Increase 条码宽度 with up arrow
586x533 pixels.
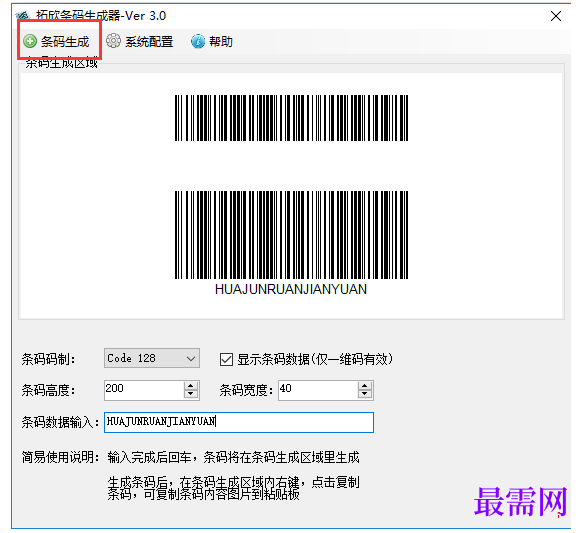(365, 386)
